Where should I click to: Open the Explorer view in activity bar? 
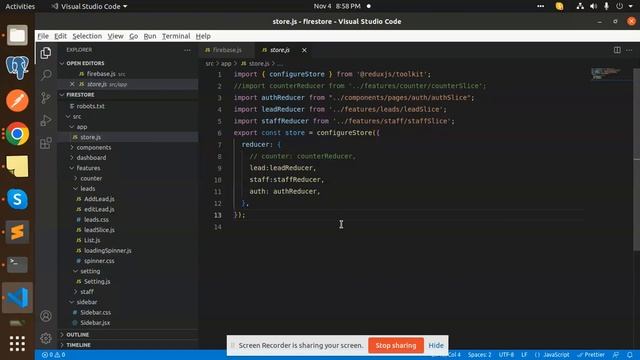[46, 53]
